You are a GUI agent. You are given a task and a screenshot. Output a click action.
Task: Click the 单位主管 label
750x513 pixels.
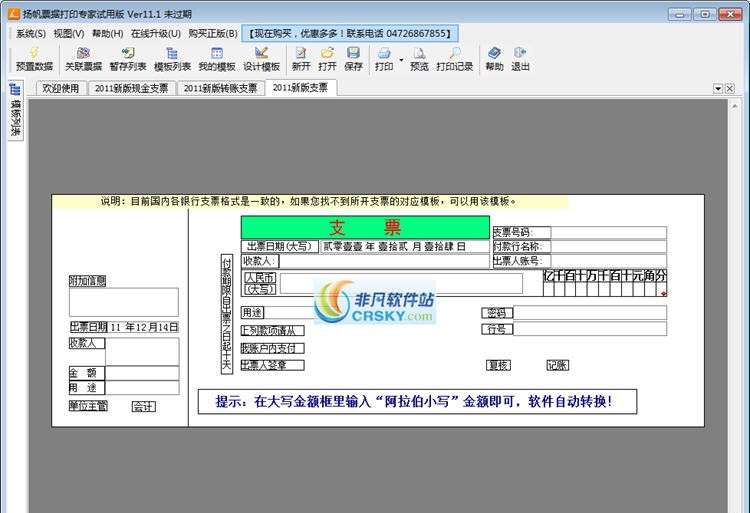tap(88, 406)
